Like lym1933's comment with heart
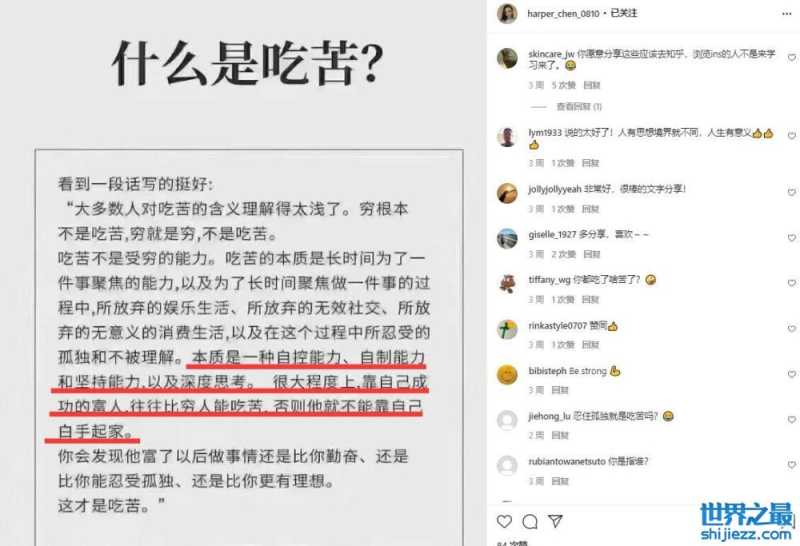800x546 pixels. 792,136
